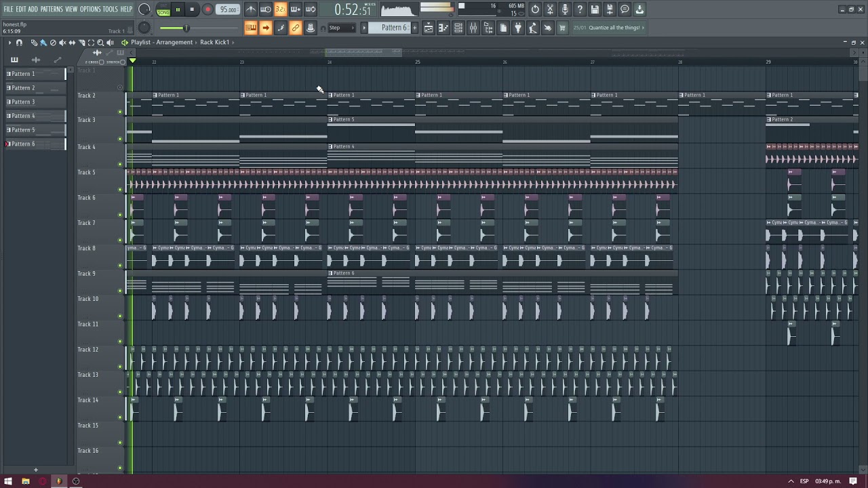The width and height of the screenshot is (868, 488).
Task: Toggle loop recording button
Action: click(311, 9)
